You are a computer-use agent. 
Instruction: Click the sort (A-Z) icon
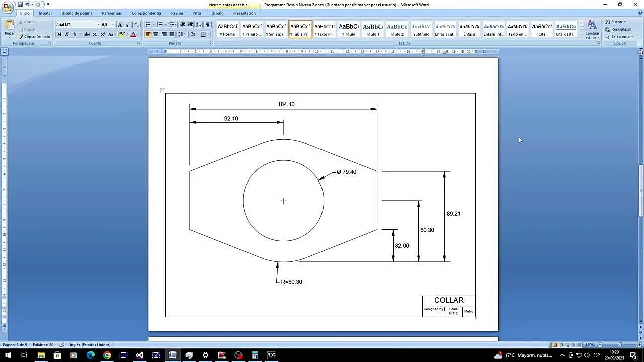198,25
